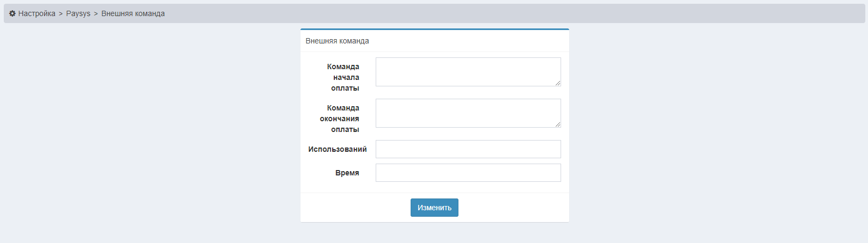Image resolution: width=868 pixels, height=243 pixels.
Task: Click the Внешняя команда breadcrumb item
Action: click(x=133, y=13)
